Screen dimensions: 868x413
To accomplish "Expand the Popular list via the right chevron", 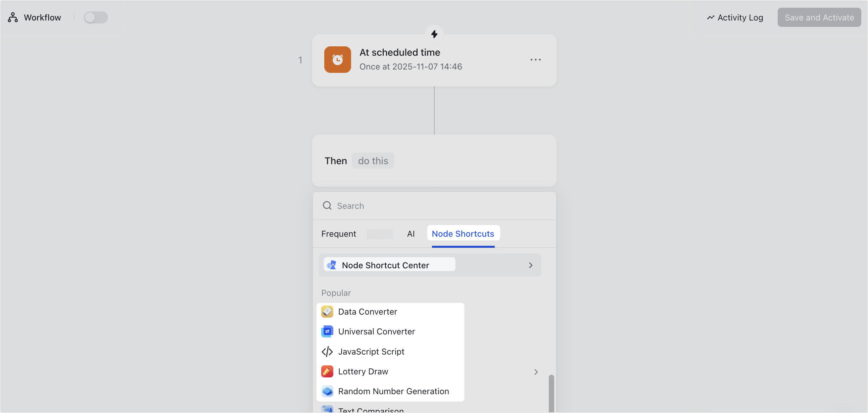I will (536, 372).
